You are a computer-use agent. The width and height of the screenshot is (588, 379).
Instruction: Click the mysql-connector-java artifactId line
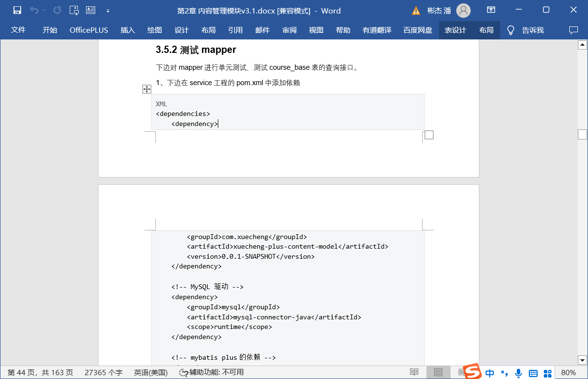(274, 317)
